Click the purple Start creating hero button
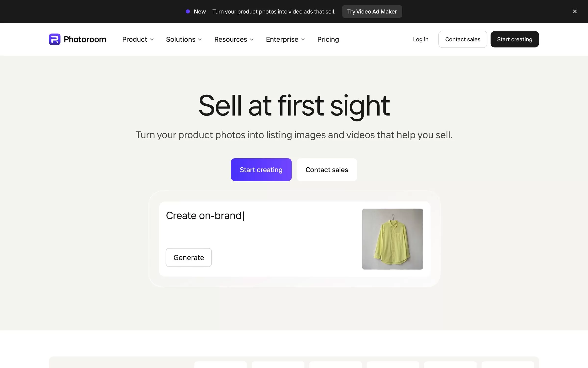Screen dimensions: 588x368 click(261, 170)
